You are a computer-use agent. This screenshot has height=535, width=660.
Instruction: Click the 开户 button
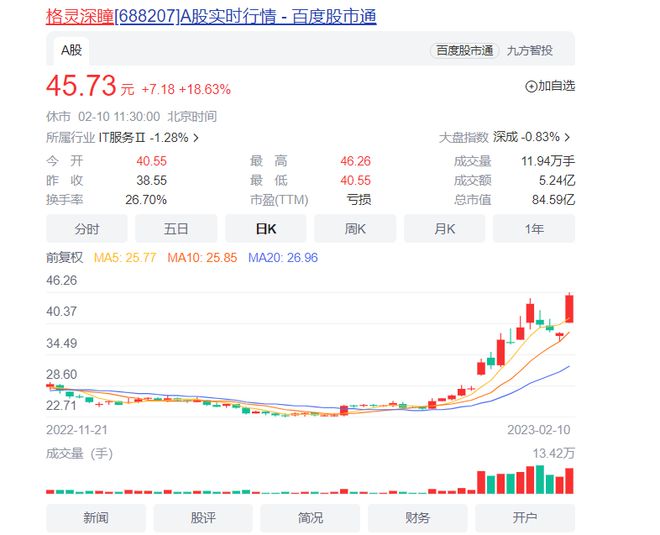(525, 518)
